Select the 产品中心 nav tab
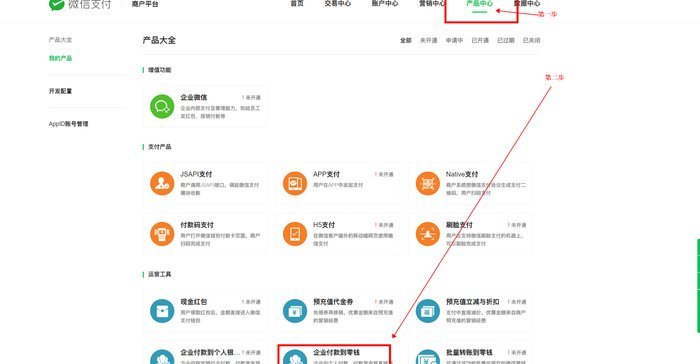The width and height of the screenshot is (700, 364). (x=479, y=4)
